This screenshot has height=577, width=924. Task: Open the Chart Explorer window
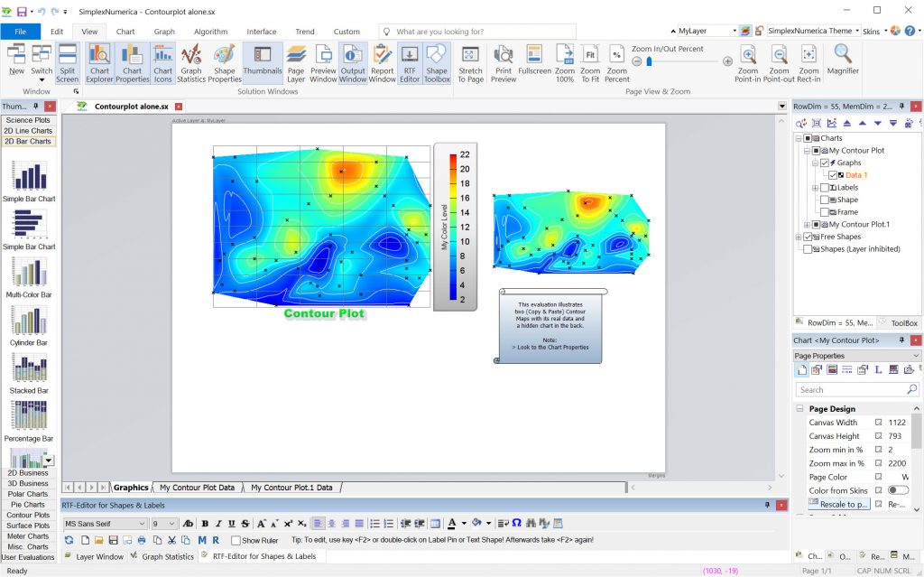point(99,63)
